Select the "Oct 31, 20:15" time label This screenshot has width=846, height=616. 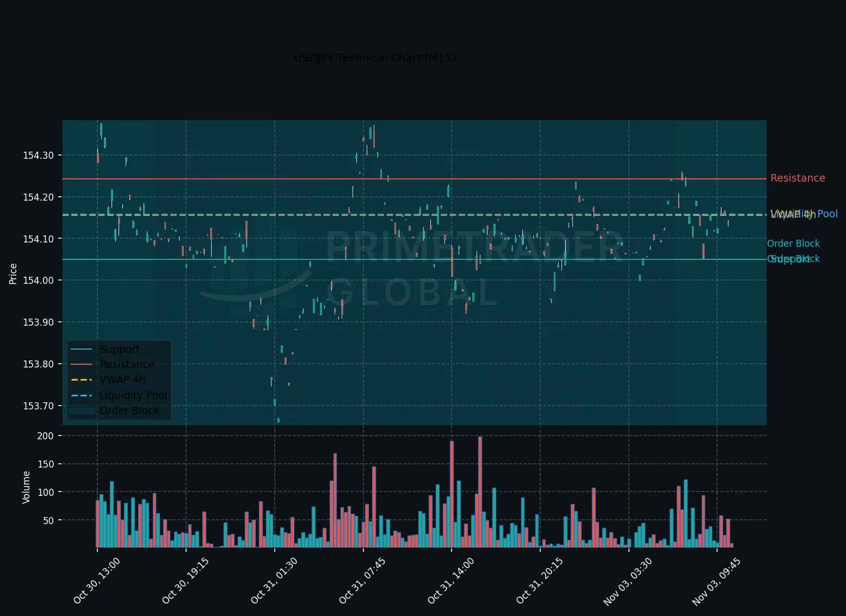(x=539, y=581)
